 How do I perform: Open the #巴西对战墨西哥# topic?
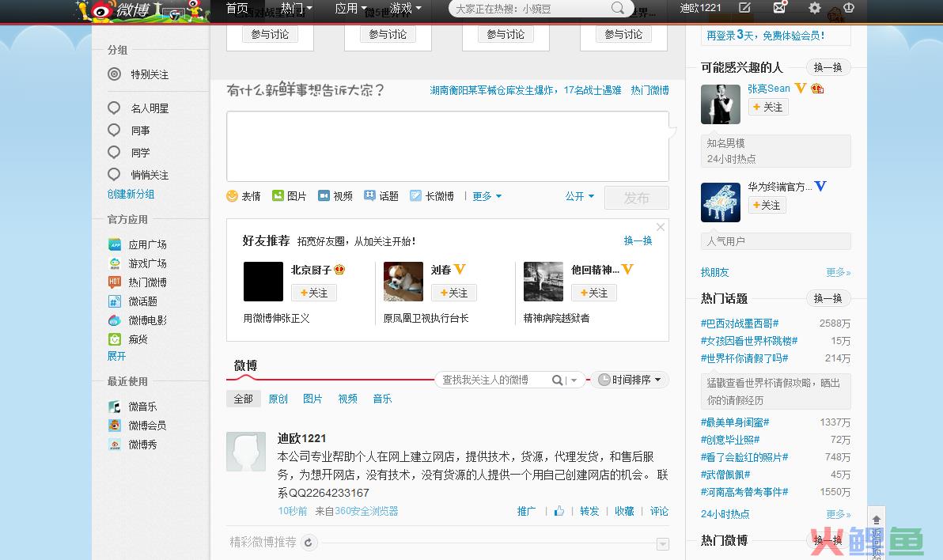click(740, 324)
